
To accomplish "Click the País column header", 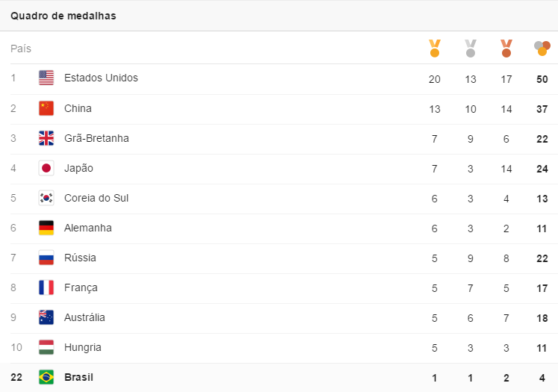I will point(21,49).
